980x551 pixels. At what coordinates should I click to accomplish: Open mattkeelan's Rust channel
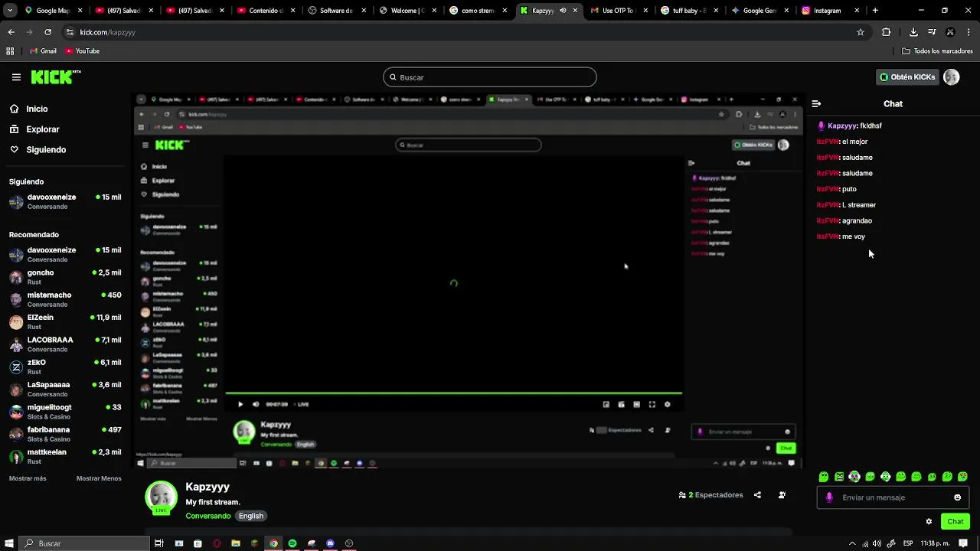65,456
